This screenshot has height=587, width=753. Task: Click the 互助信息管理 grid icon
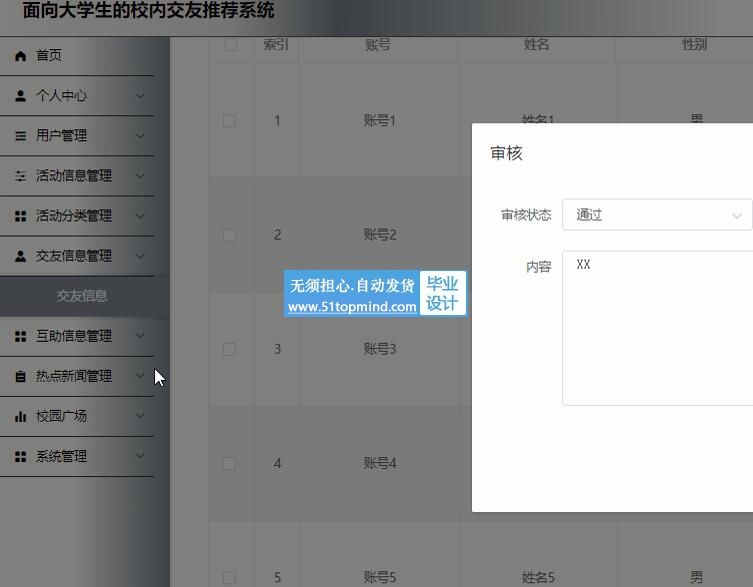point(20,336)
